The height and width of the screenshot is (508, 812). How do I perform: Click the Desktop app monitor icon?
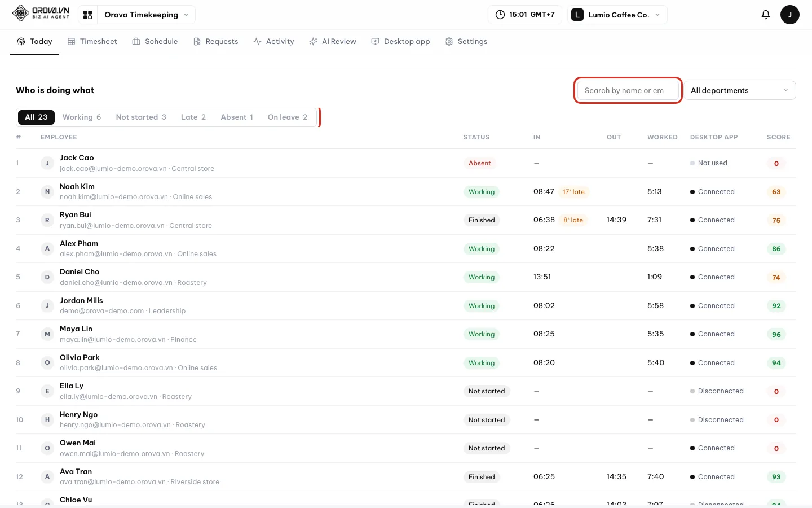[375, 41]
